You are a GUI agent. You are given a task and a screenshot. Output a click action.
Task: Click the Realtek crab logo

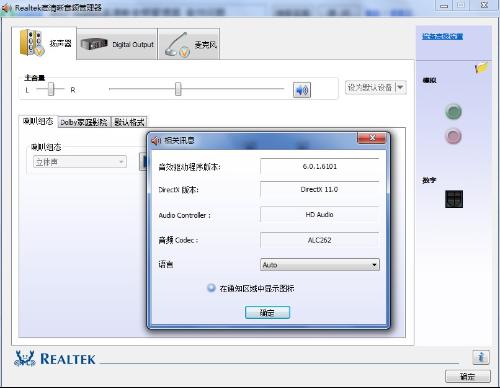[x=24, y=358]
